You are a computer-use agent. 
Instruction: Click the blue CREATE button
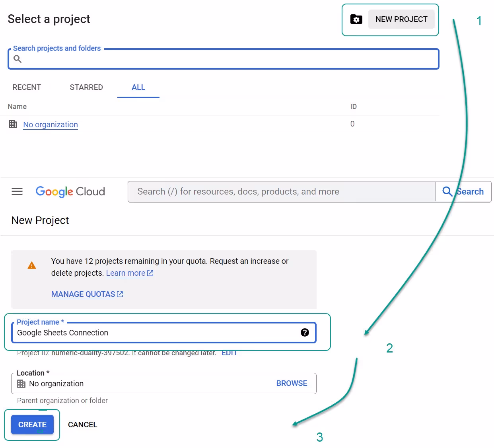pyautogui.click(x=32, y=425)
